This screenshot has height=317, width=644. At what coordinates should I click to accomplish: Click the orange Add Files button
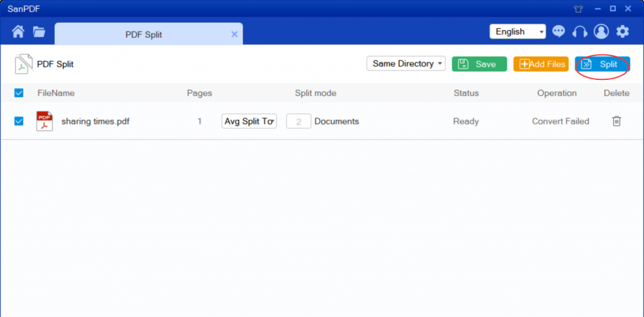(541, 64)
